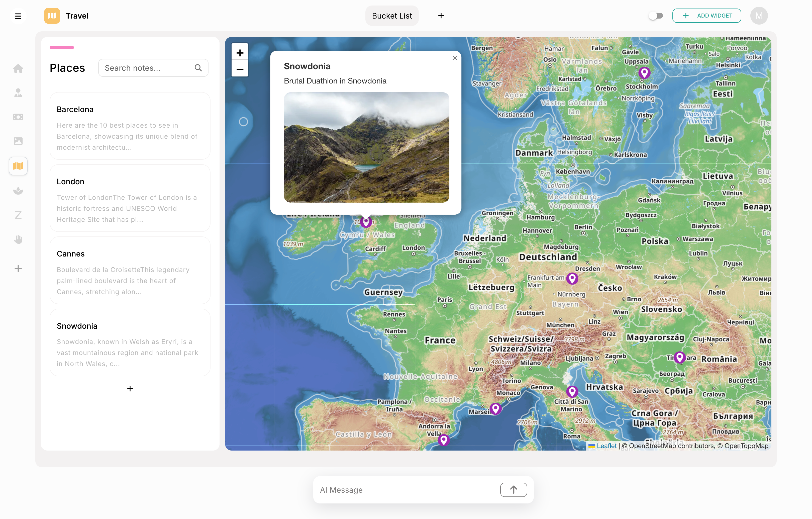Click the ADD WIDGET button
This screenshot has width=812, height=519.
pyautogui.click(x=707, y=16)
